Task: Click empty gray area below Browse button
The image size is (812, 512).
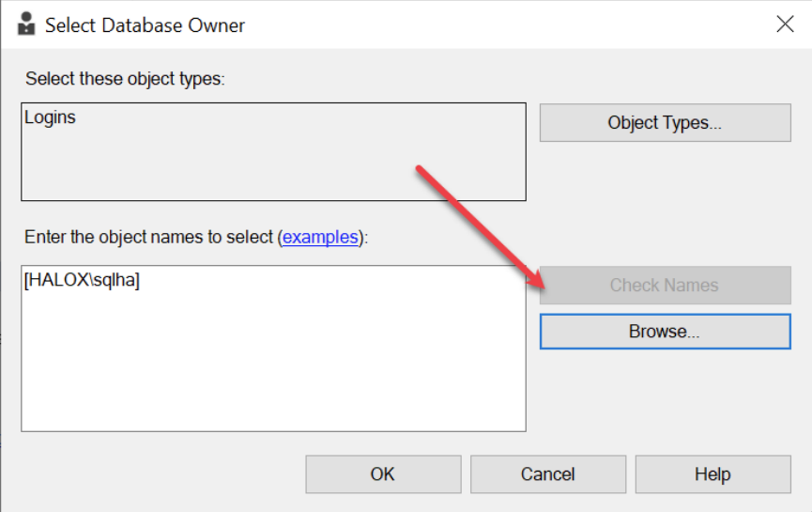Action: pos(665,399)
